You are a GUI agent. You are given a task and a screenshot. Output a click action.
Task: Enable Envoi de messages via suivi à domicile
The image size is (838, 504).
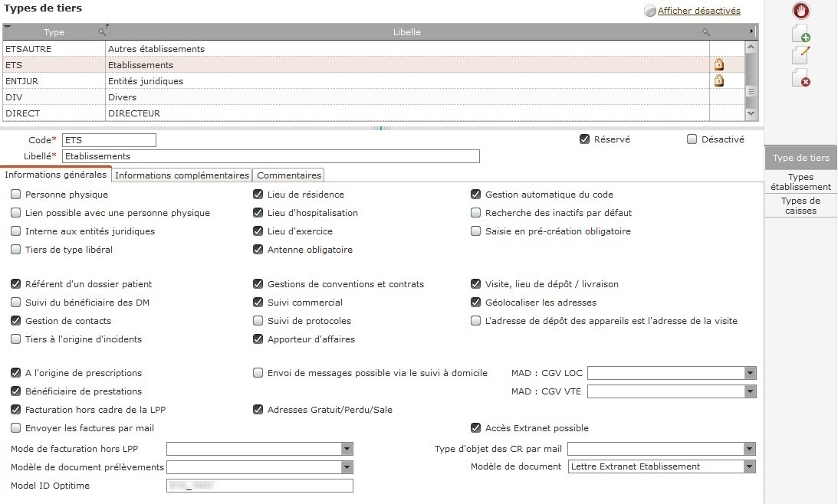(x=258, y=373)
